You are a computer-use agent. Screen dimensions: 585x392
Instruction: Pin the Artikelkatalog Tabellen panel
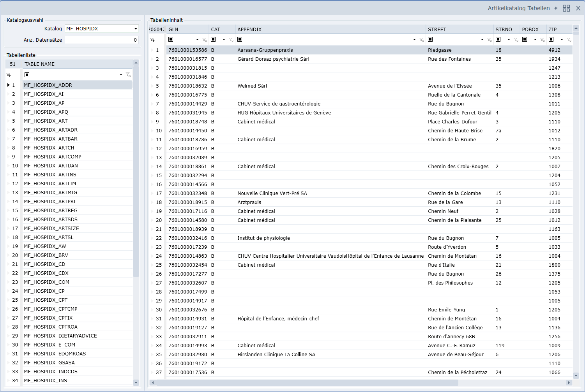coord(556,8)
